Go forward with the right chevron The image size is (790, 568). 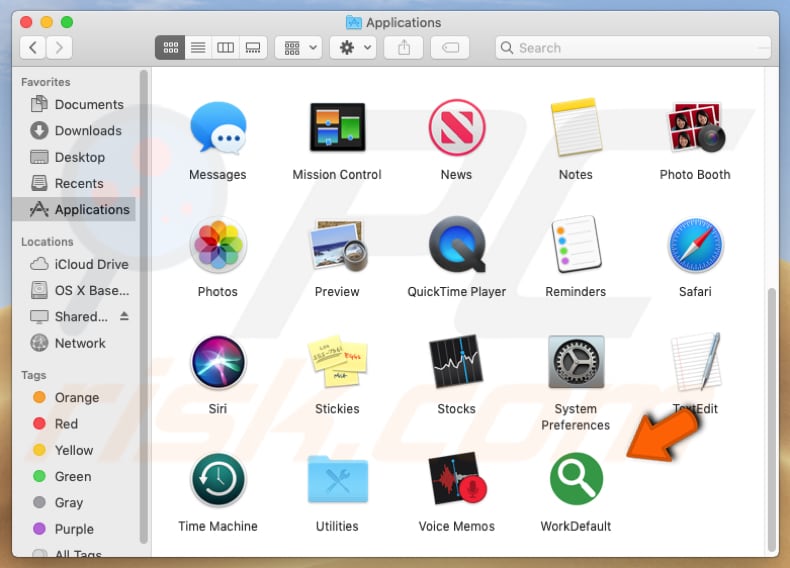pos(59,48)
